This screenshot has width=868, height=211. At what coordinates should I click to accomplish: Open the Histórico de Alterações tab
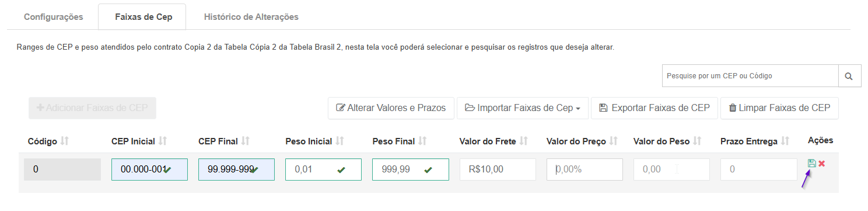point(251,17)
